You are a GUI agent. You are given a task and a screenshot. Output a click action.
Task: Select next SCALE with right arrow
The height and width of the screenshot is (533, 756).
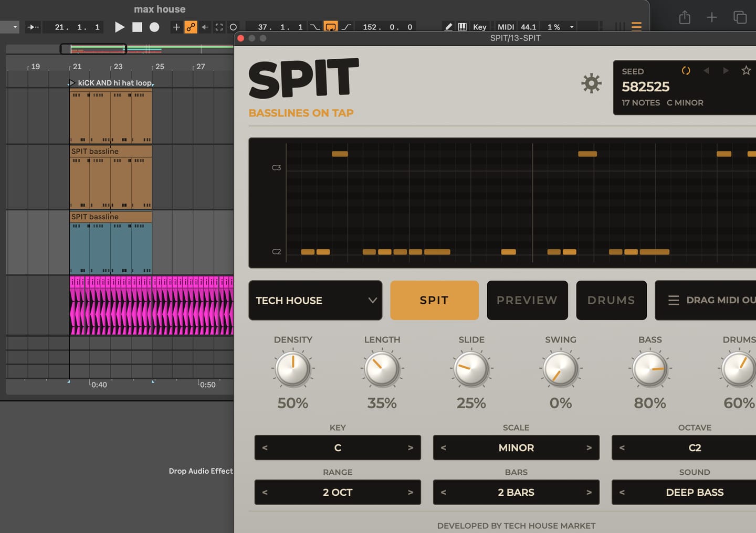tap(589, 447)
